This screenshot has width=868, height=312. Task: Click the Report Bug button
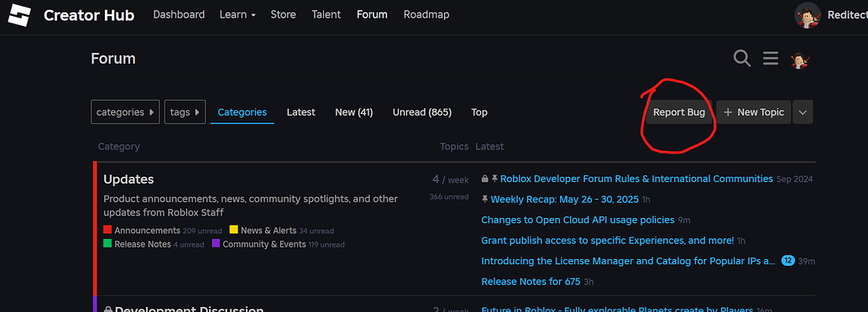(x=679, y=112)
